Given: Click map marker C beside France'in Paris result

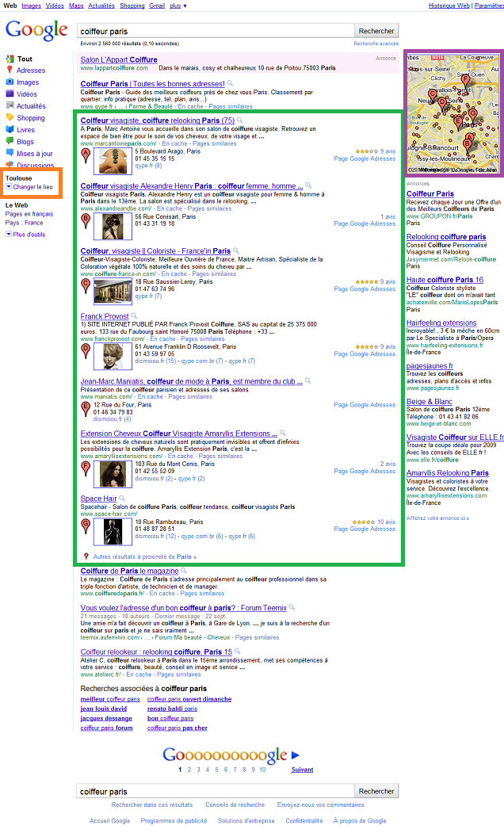Looking at the screenshot, I should click(86, 286).
